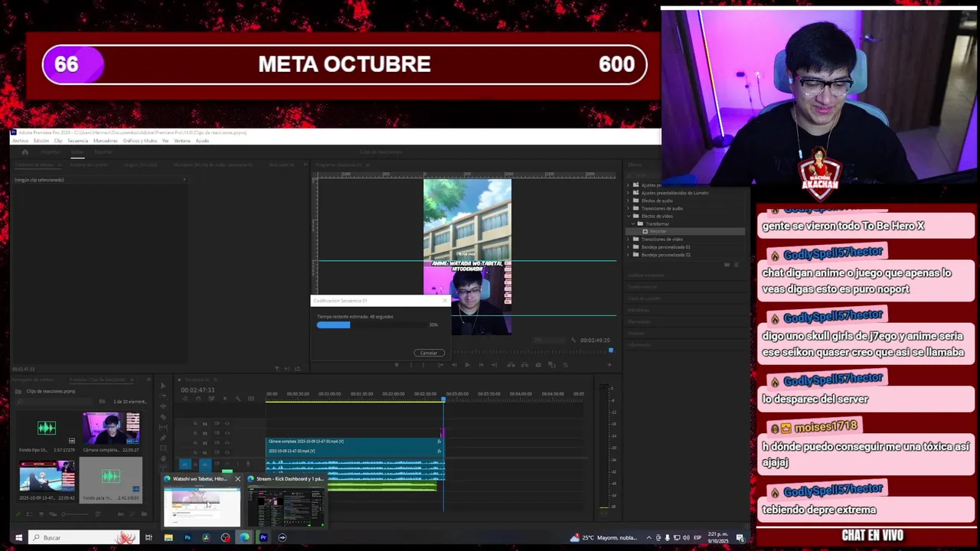Open the Secuencia menu

point(78,141)
